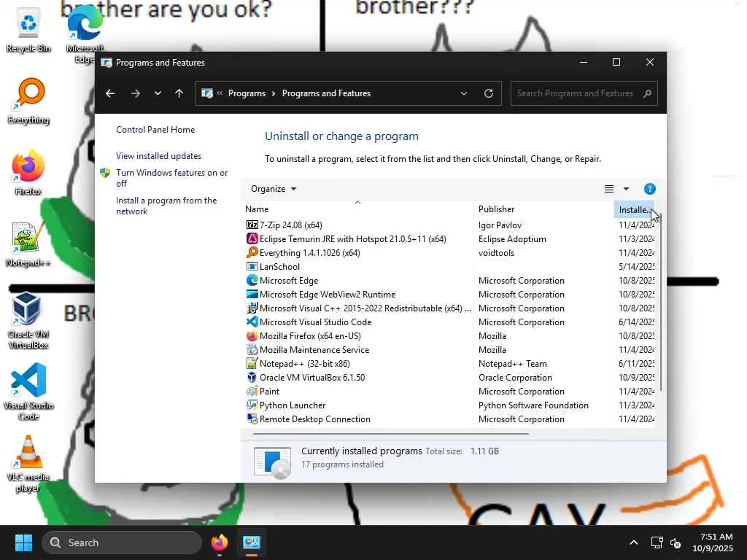Select Visual Studio Code desktop shortcut
This screenshot has height=560, width=747.
28,392
